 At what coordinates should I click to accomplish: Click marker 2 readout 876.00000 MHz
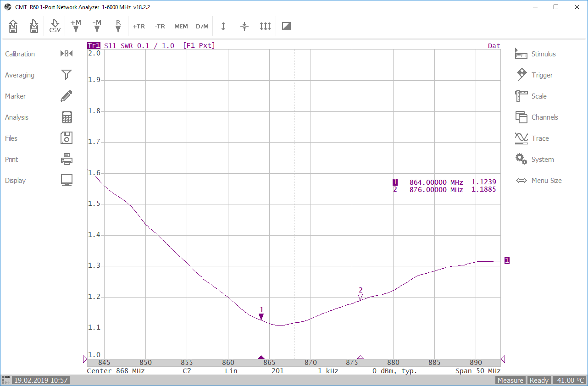point(436,189)
